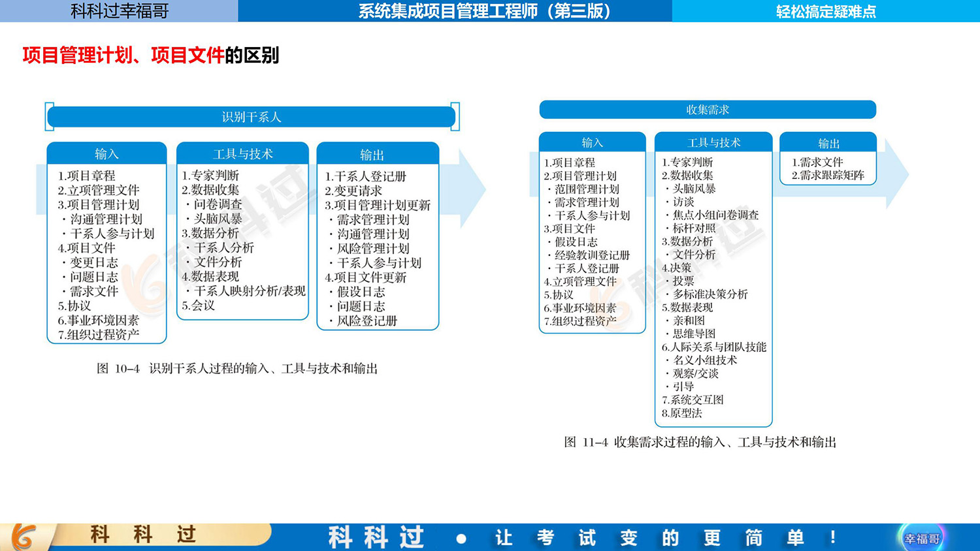Click the orange swirl logo in footer

coord(23,537)
